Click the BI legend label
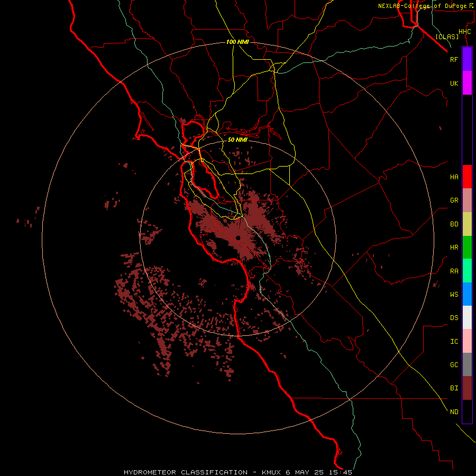The height and width of the screenshot is (476, 476). (454, 388)
